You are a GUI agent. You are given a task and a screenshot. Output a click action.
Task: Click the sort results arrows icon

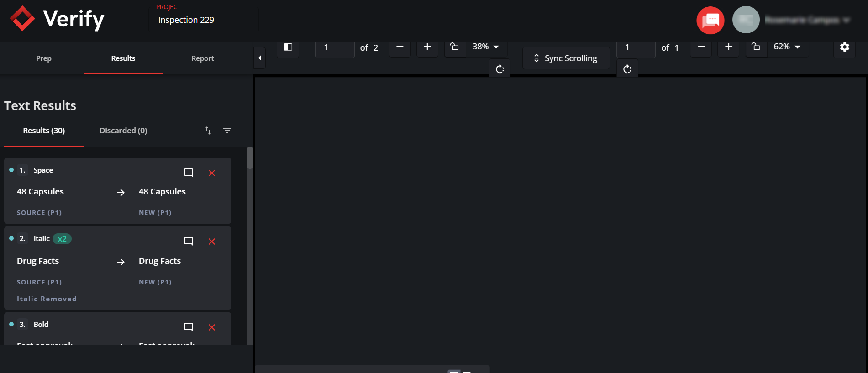[x=208, y=131]
